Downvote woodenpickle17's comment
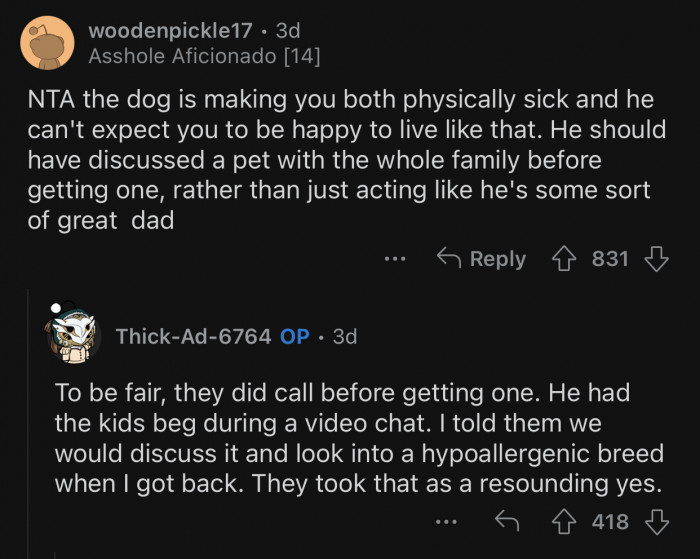 pos(656,259)
